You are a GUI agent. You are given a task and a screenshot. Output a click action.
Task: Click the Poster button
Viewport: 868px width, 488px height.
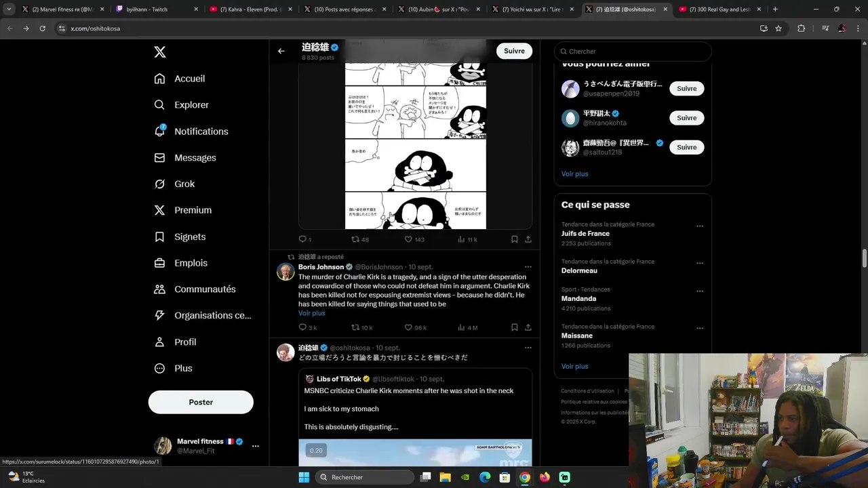click(201, 402)
